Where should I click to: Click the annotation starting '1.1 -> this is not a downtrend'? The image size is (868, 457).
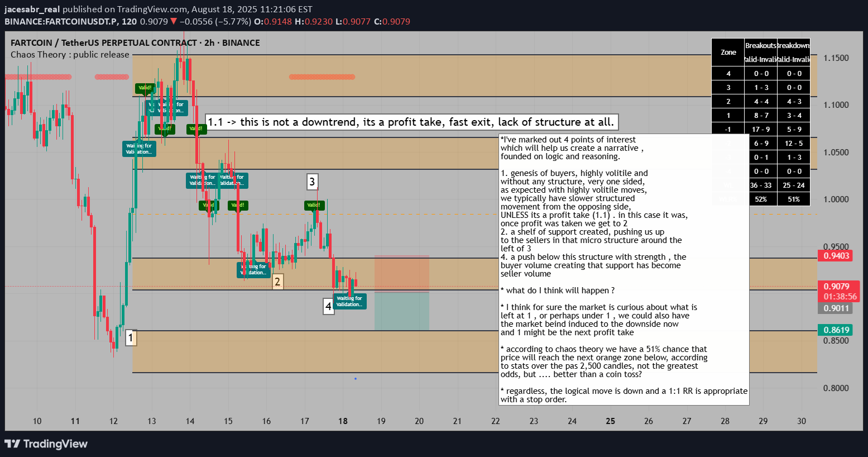tap(411, 122)
